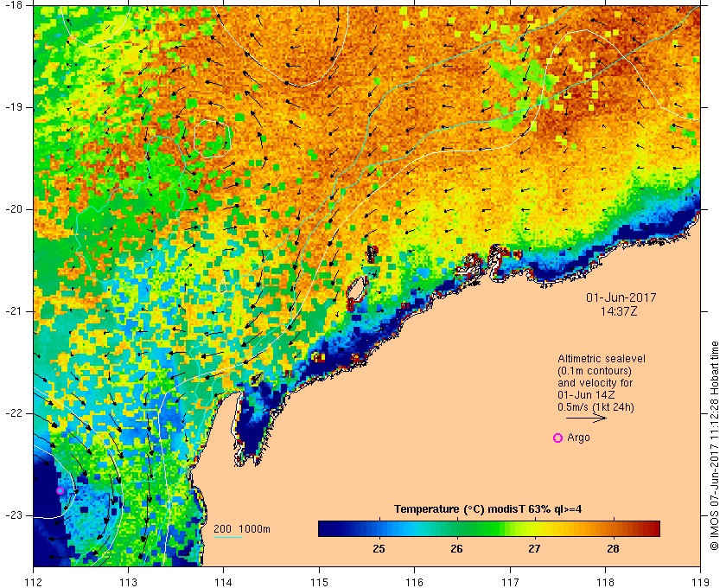This screenshot has height=588, width=726.
Task: Click the longitude axis label '115'
Action: [x=319, y=582]
